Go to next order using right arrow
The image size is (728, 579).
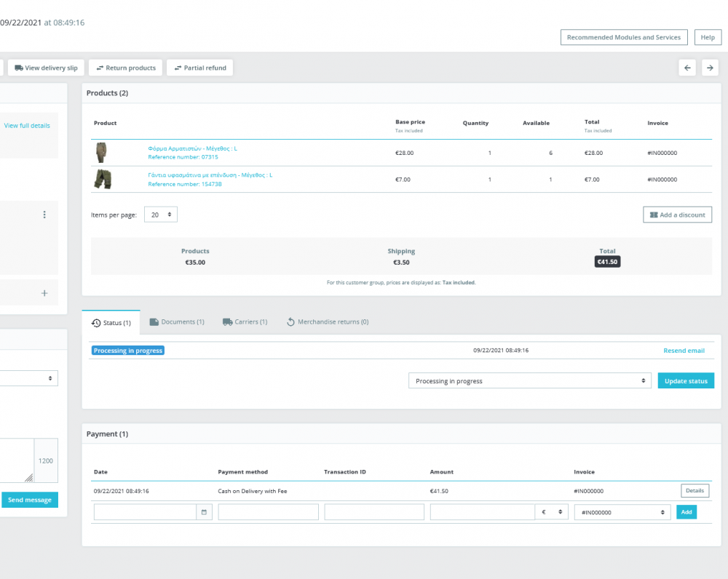tap(709, 68)
